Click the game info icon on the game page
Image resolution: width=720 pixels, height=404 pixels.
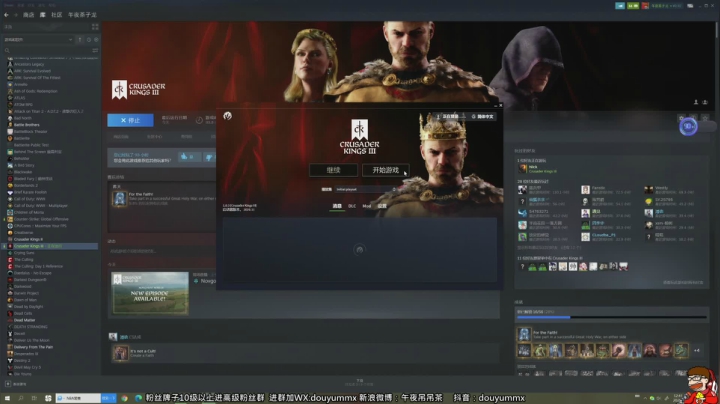(x=693, y=118)
